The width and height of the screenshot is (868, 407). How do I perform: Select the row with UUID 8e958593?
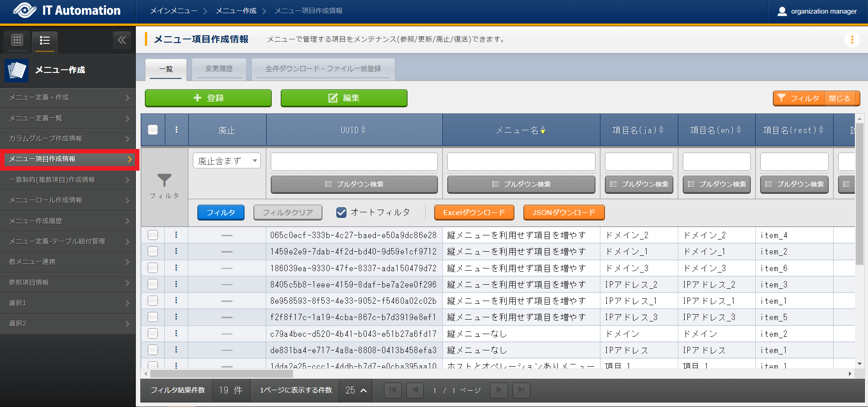click(x=153, y=301)
